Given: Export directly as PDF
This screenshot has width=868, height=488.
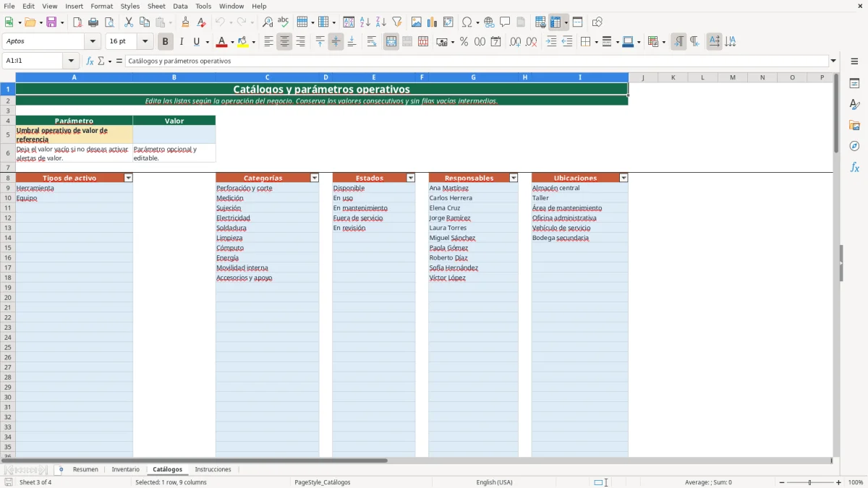Looking at the screenshot, I should point(77,22).
